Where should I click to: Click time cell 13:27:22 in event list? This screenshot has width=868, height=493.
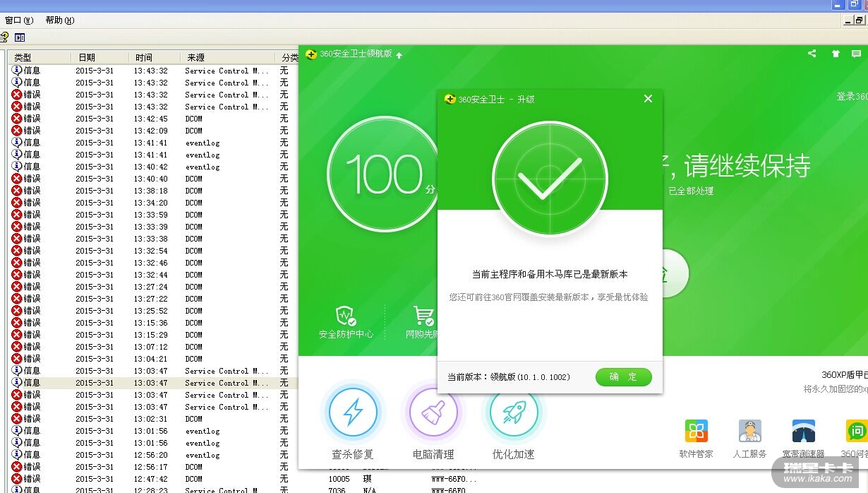point(151,299)
